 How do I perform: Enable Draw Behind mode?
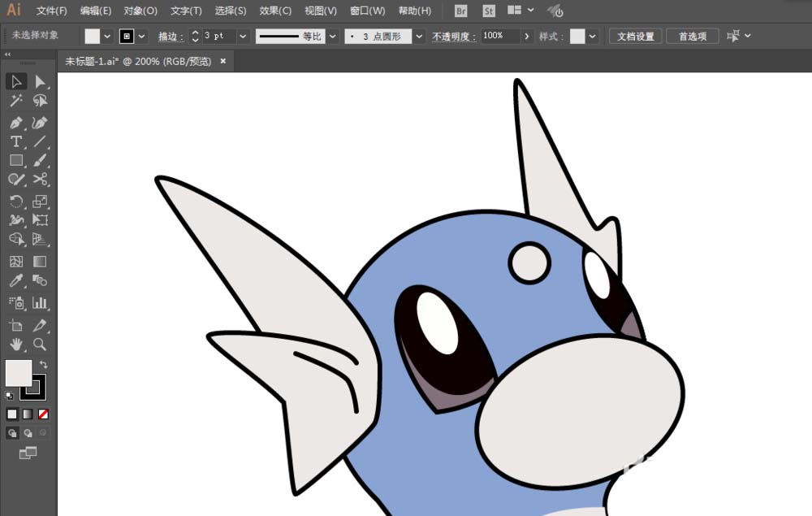pos(28,433)
